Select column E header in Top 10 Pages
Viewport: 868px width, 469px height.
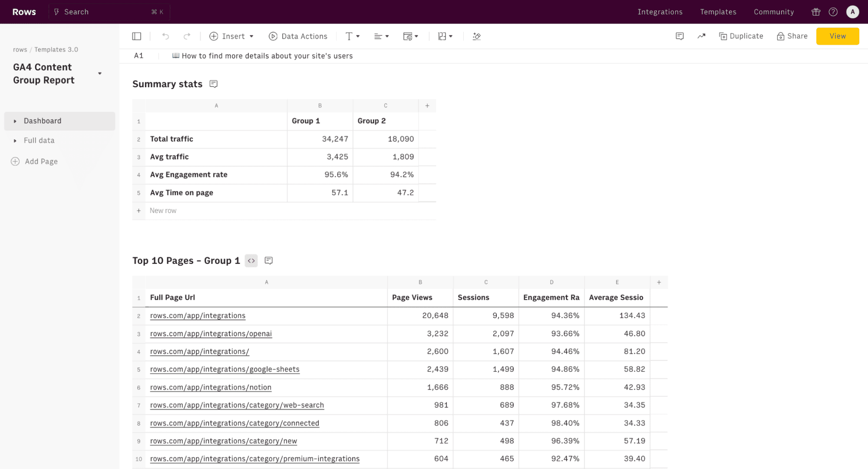(617, 282)
